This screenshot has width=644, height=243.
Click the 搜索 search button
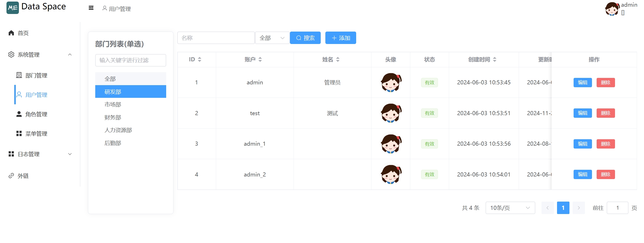[305, 38]
